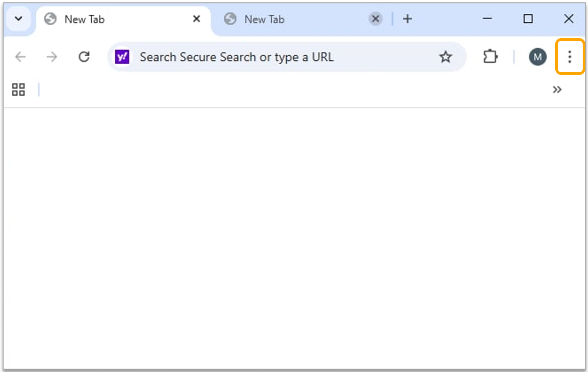Open a new tab with plus button
This screenshot has height=372, width=588.
408,19
